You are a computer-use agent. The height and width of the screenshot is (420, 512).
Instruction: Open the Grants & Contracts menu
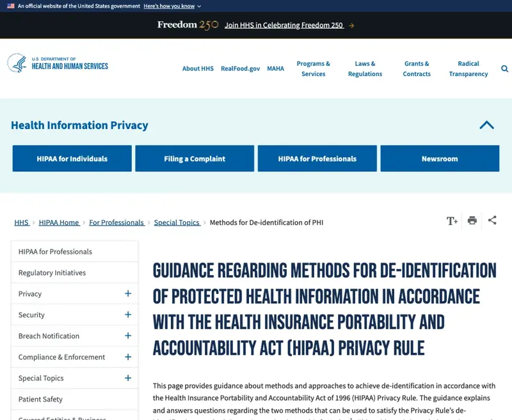[x=417, y=69]
